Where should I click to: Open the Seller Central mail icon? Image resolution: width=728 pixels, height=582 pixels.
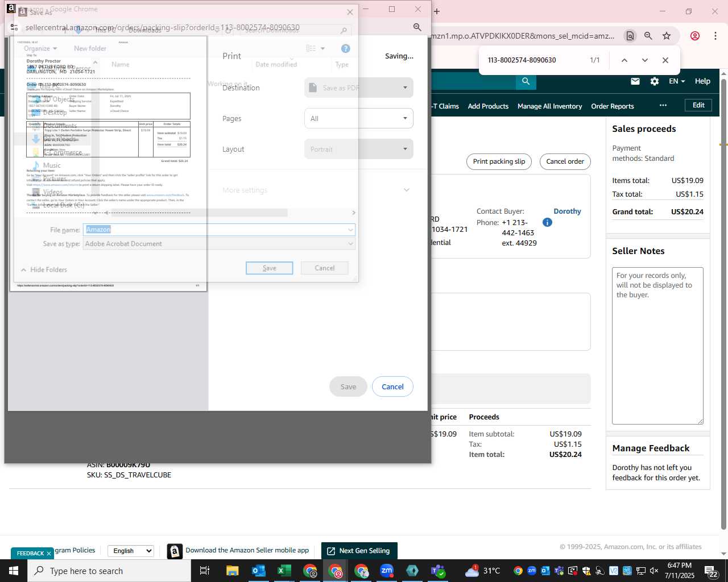point(635,81)
